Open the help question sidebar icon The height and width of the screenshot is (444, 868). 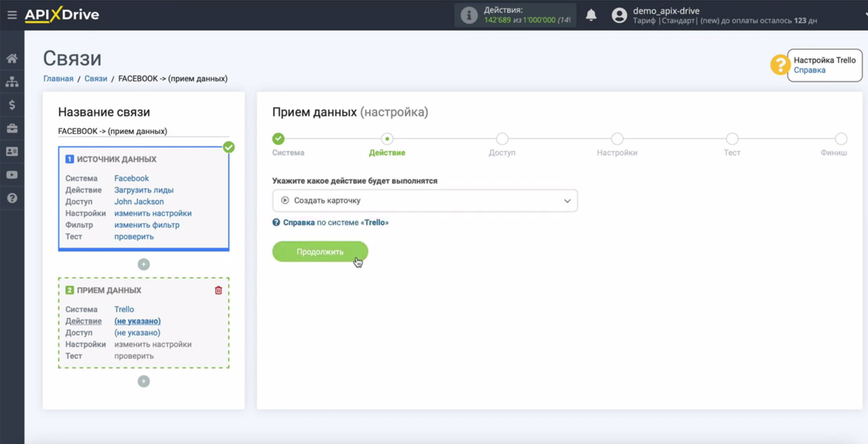click(12, 198)
